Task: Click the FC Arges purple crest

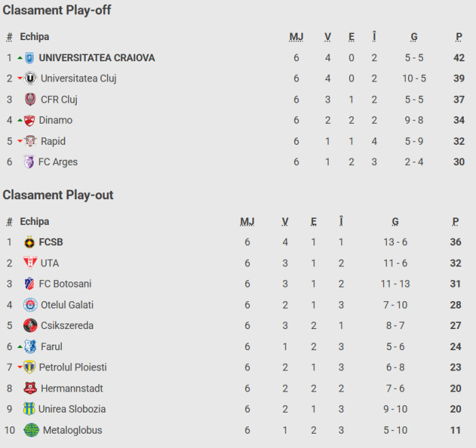Action: click(29, 162)
